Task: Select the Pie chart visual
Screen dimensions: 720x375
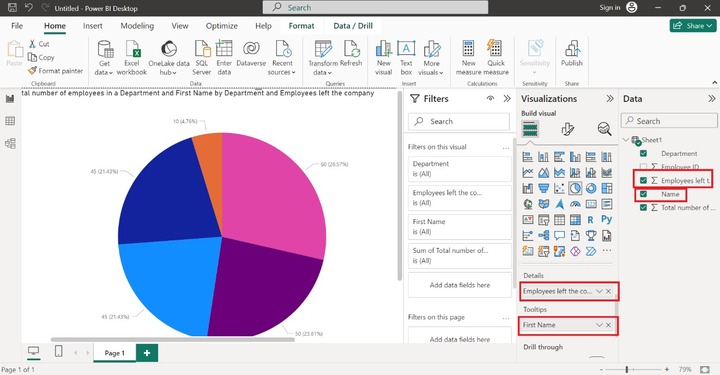Action: click(x=575, y=188)
